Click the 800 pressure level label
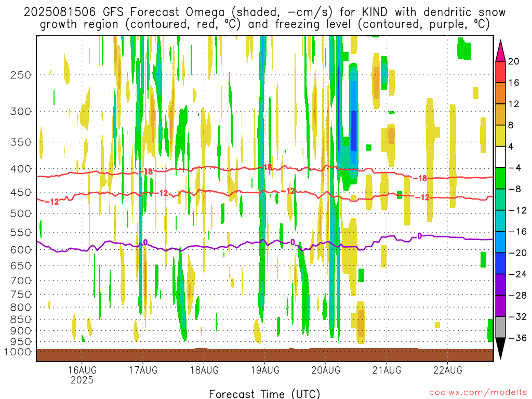This screenshot has height=399, width=532. (21, 308)
